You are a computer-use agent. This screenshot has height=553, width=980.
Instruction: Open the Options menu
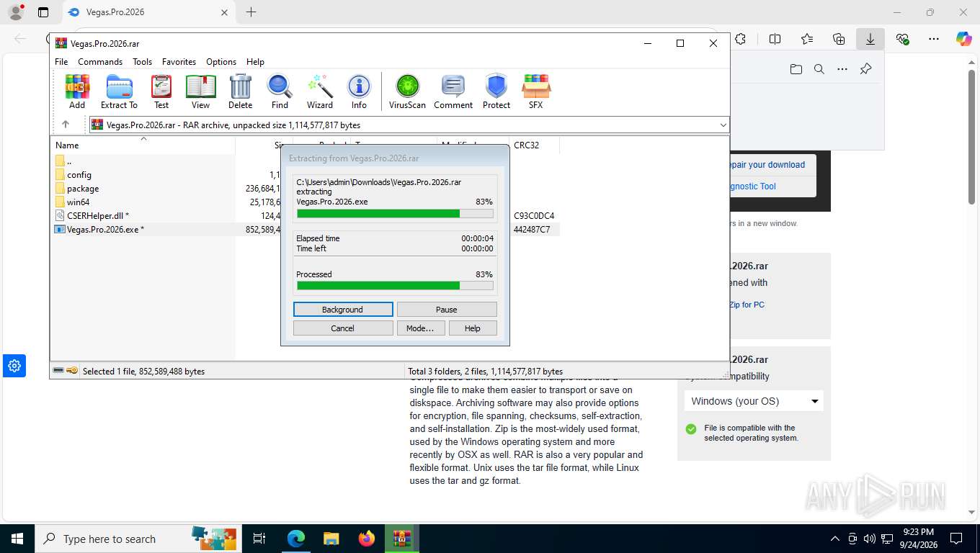pyautogui.click(x=221, y=62)
